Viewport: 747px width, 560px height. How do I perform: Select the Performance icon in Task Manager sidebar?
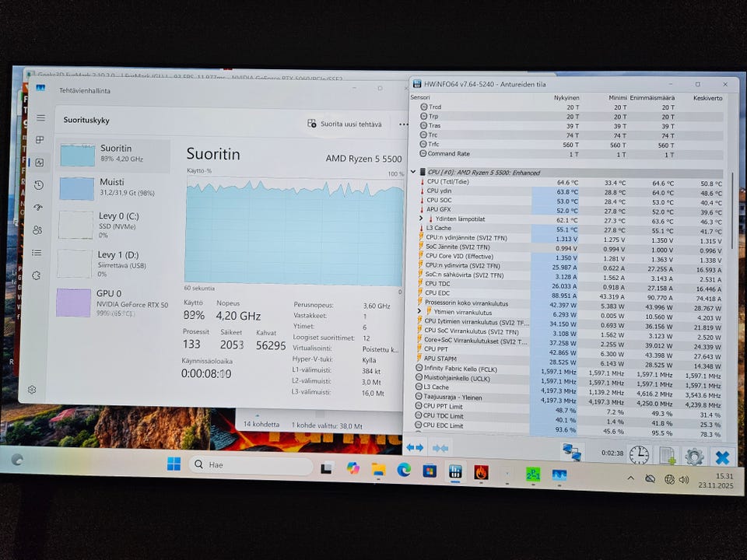pos(40,163)
